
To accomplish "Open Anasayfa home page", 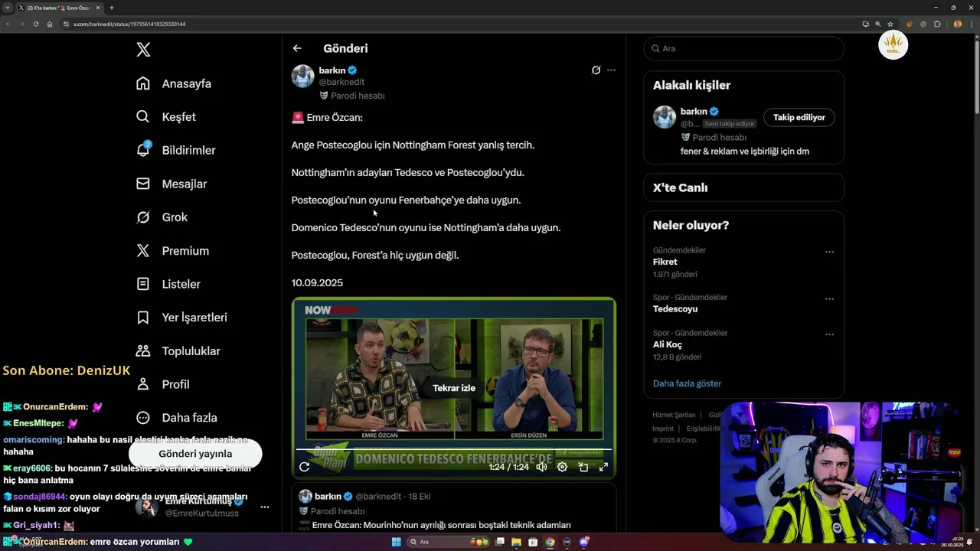I will 173,83.
